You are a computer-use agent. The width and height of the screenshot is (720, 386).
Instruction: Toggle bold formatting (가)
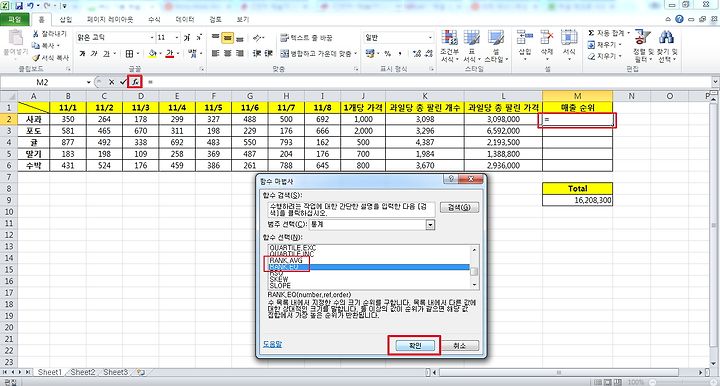pos(82,54)
